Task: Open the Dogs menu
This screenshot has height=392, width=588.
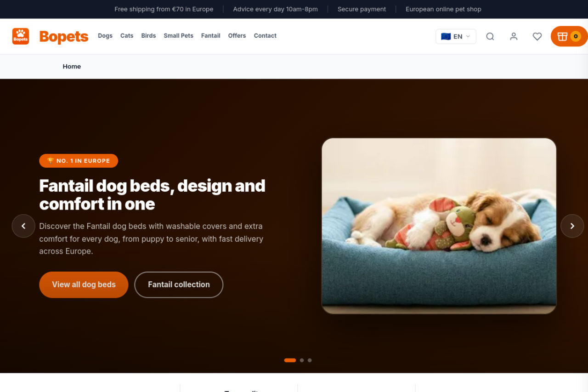Action: click(x=105, y=36)
